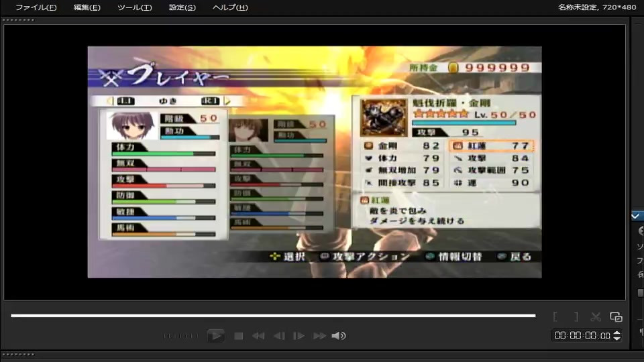
Task: Open the 編集(E) menu
Action: pyautogui.click(x=87, y=7)
